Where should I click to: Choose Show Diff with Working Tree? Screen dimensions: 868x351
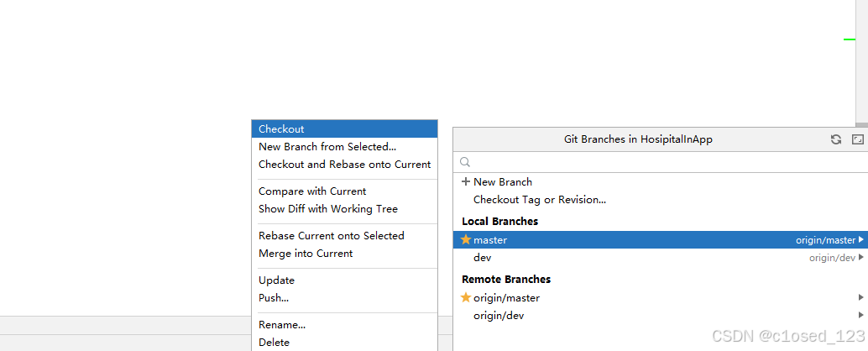pos(344,209)
